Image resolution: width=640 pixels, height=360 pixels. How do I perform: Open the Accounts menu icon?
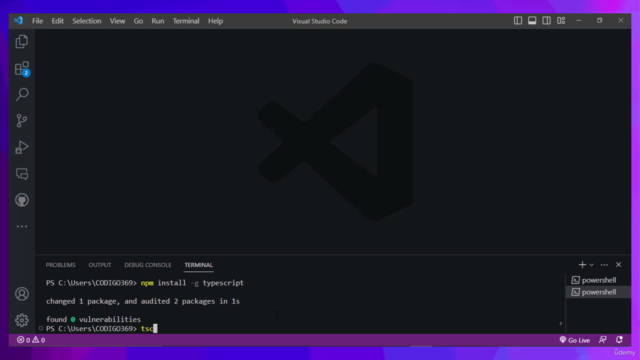(x=22, y=294)
